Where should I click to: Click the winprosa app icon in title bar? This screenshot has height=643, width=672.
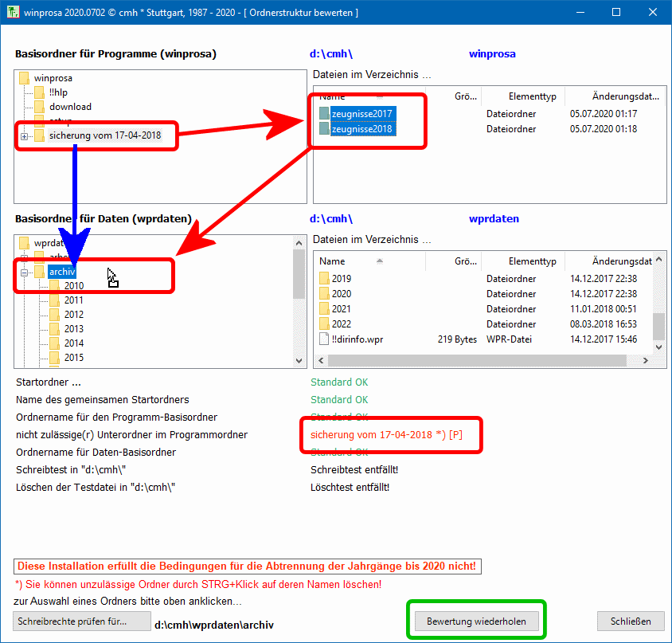13,13
